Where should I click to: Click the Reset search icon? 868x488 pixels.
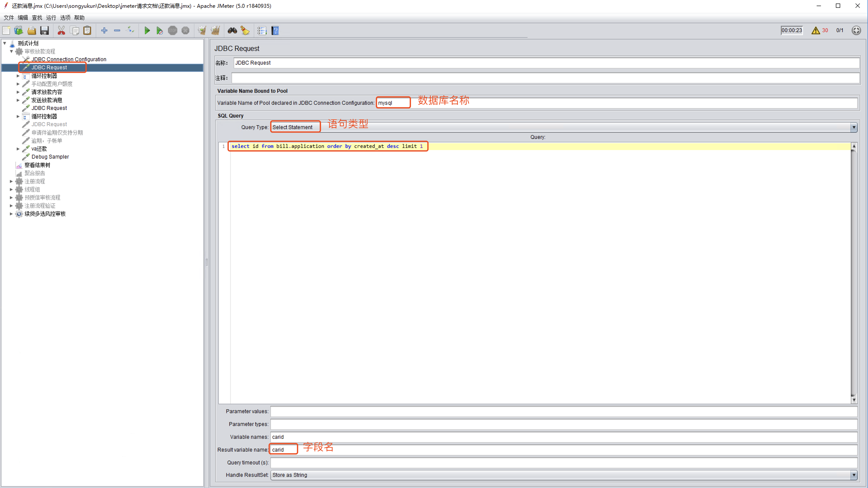click(x=245, y=31)
